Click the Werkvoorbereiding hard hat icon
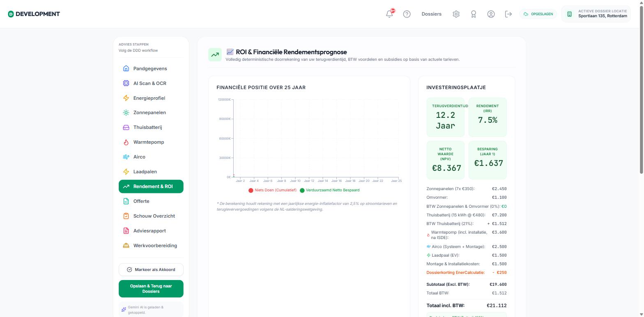 [x=126, y=246]
